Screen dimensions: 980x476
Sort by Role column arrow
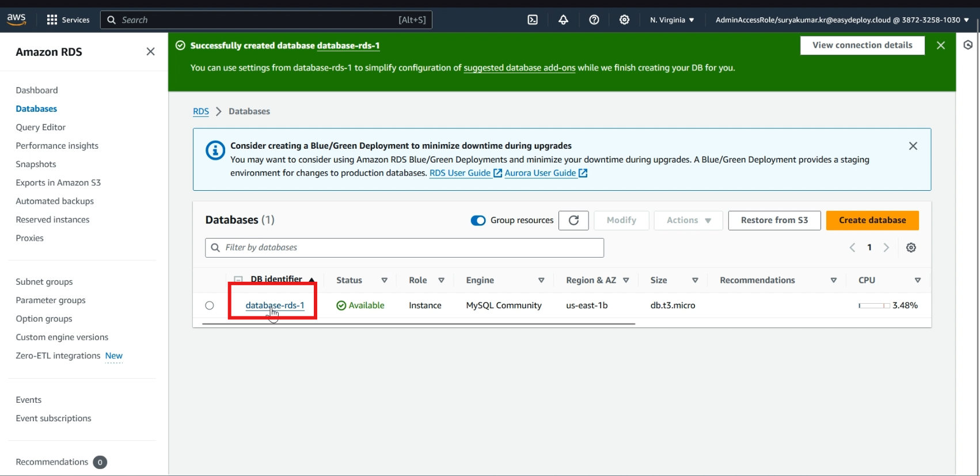pyautogui.click(x=441, y=280)
